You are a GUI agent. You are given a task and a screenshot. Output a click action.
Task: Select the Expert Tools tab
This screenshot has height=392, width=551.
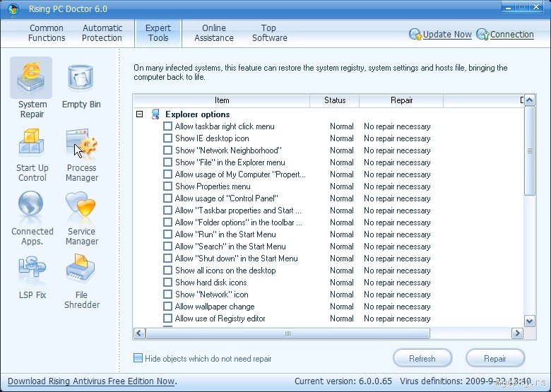click(158, 33)
